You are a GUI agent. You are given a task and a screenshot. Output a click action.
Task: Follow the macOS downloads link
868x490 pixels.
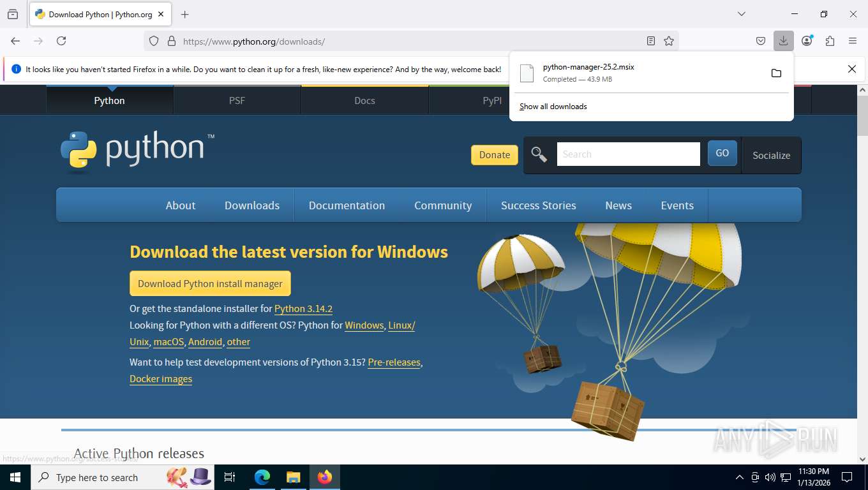(x=168, y=342)
